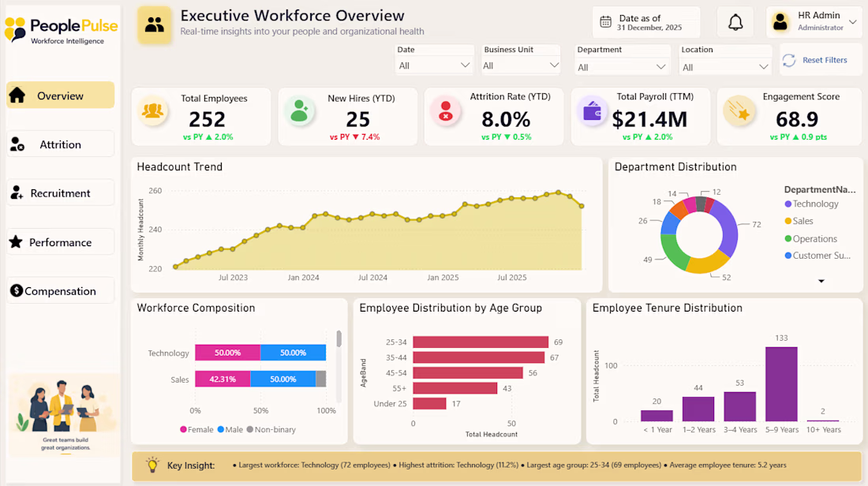868x486 pixels.
Task: Click the Attrition Rate 8.0% value
Action: [x=506, y=119]
